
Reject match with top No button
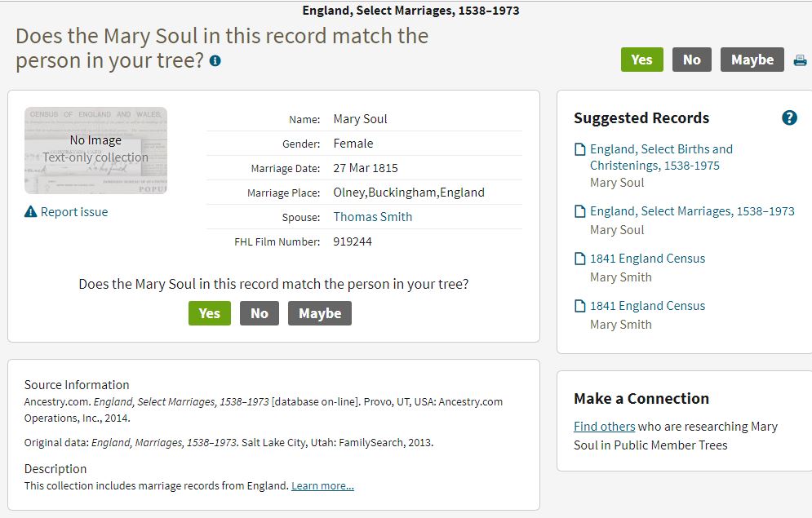pyautogui.click(x=692, y=60)
